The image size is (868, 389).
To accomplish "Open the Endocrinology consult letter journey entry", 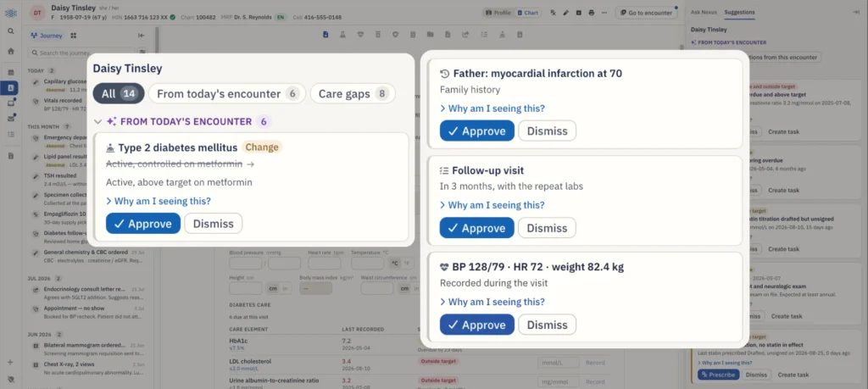I will [89, 292].
